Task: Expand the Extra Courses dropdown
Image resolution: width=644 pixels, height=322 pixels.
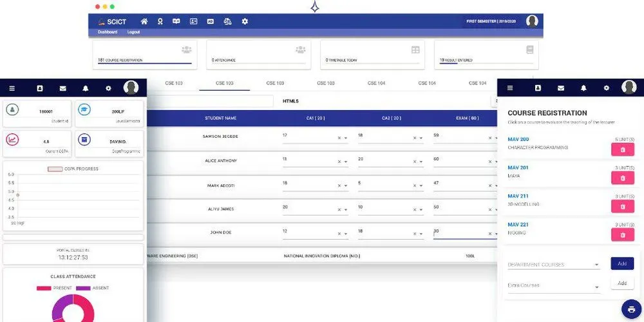Action: pos(597,287)
